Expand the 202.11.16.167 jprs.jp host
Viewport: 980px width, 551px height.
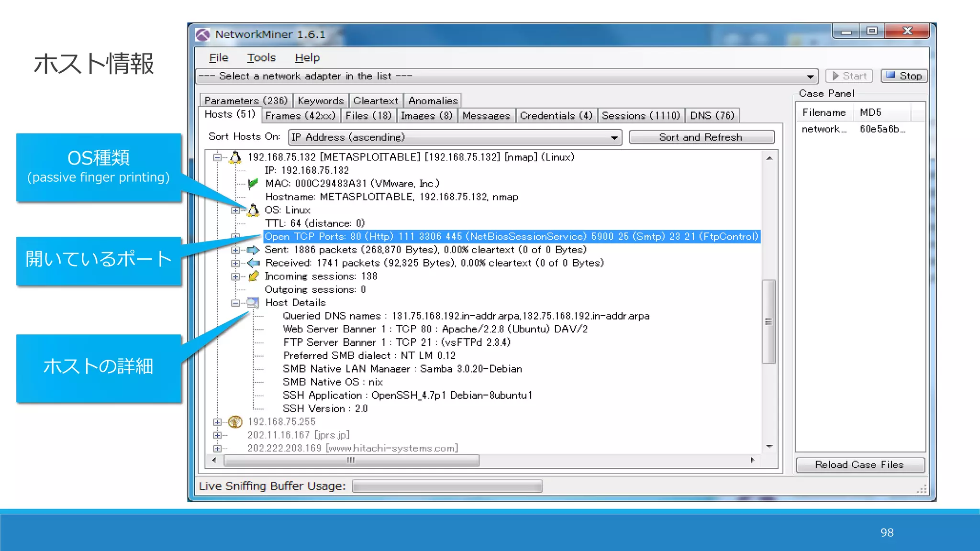tap(217, 435)
